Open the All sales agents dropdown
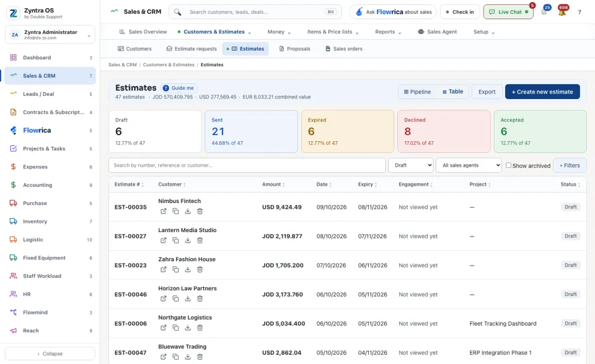The width and height of the screenshot is (595, 364). pos(469,165)
